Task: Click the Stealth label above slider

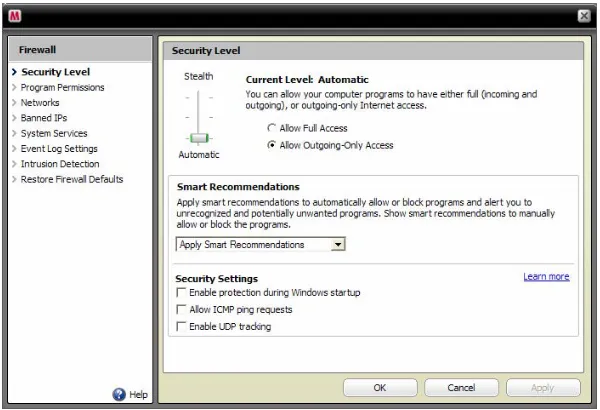Action: pyautogui.click(x=199, y=76)
